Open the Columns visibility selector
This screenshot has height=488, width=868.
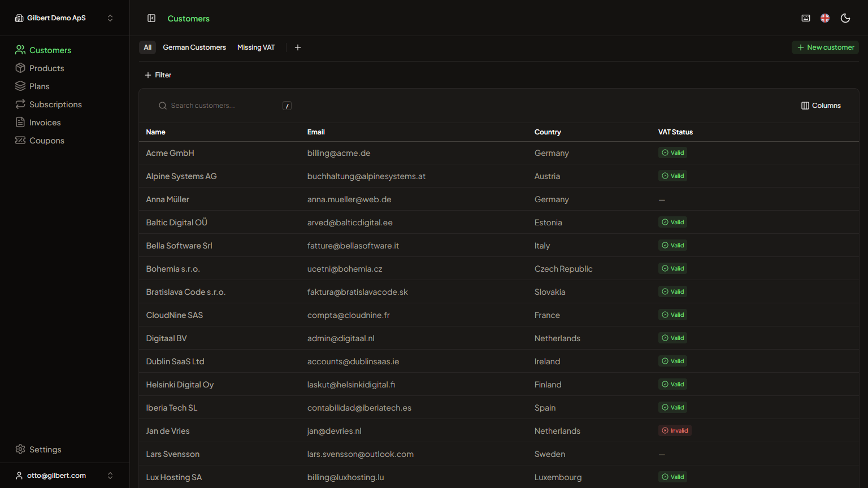821,106
